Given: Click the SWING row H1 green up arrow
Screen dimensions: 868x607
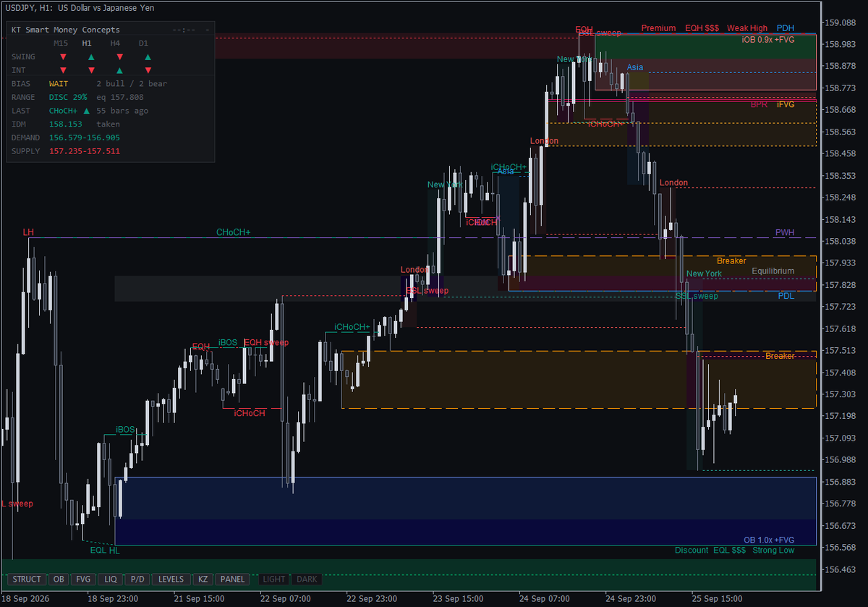Looking at the screenshot, I should pos(91,56).
